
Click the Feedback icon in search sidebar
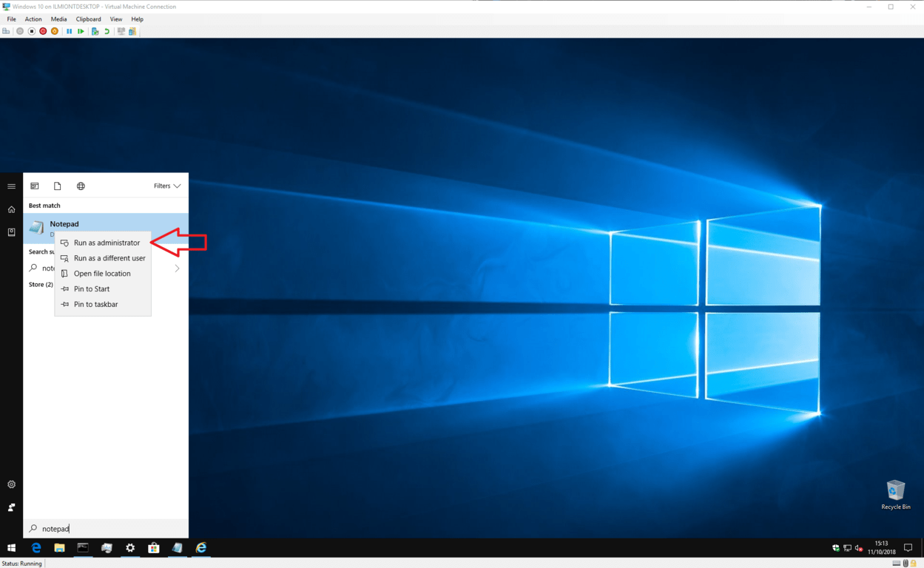[x=11, y=507]
